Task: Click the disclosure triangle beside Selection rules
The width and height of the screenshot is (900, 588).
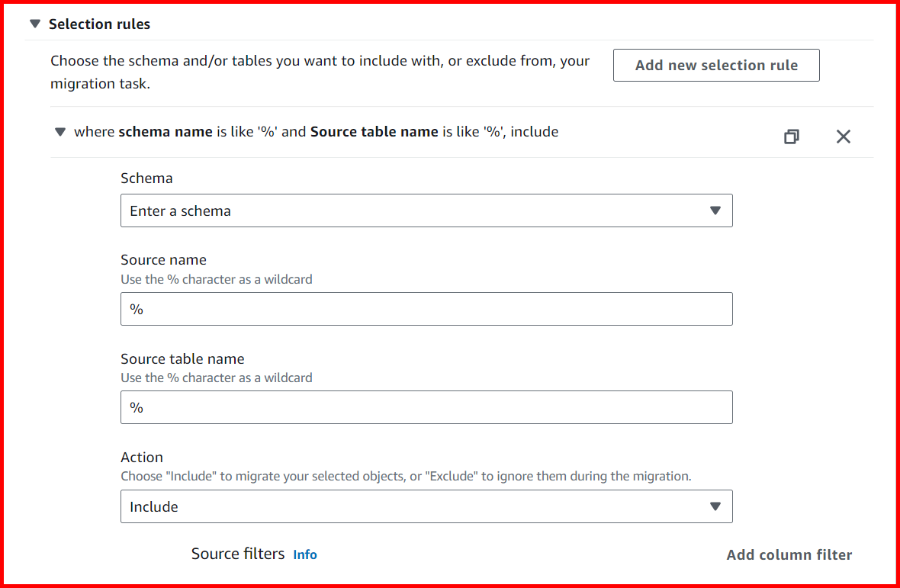Action: pyautogui.click(x=34, y=23)
